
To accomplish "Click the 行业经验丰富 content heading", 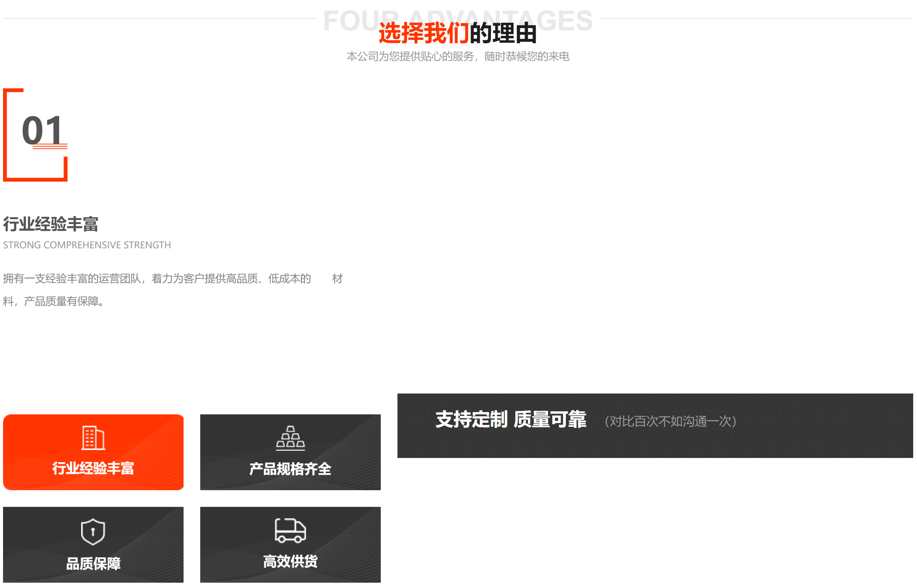I will point(51,225).
